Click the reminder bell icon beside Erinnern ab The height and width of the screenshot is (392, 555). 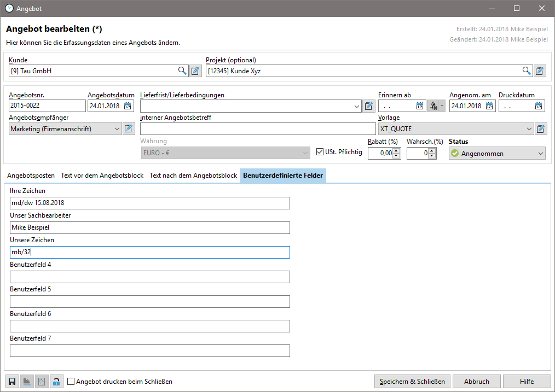[x=433, y=106]
